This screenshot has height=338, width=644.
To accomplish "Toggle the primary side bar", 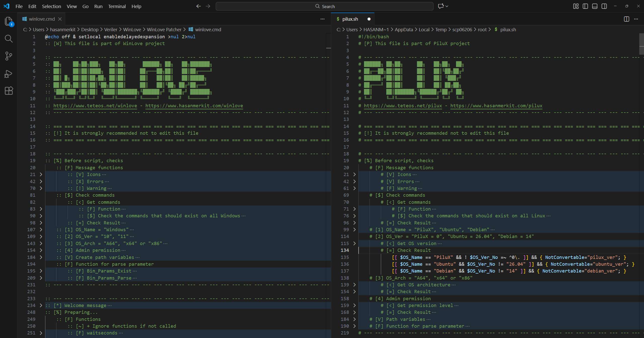I will tap(585, 6).
